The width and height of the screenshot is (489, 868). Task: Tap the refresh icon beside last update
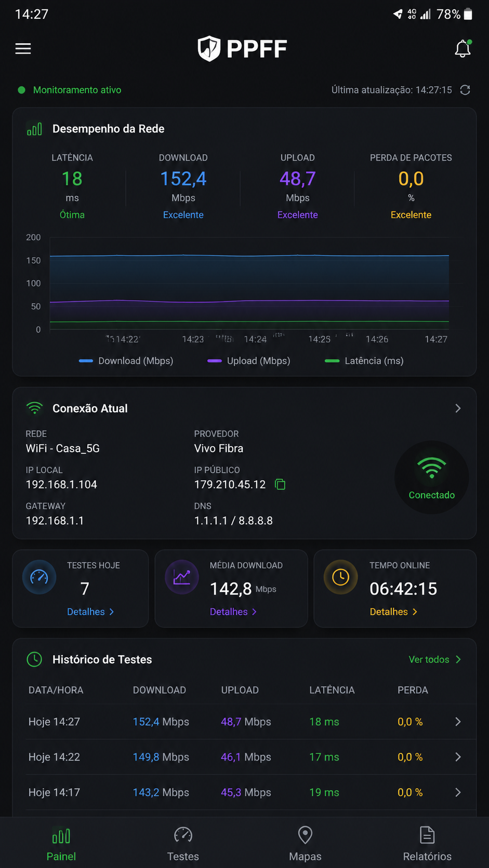(x=465, y=90)
